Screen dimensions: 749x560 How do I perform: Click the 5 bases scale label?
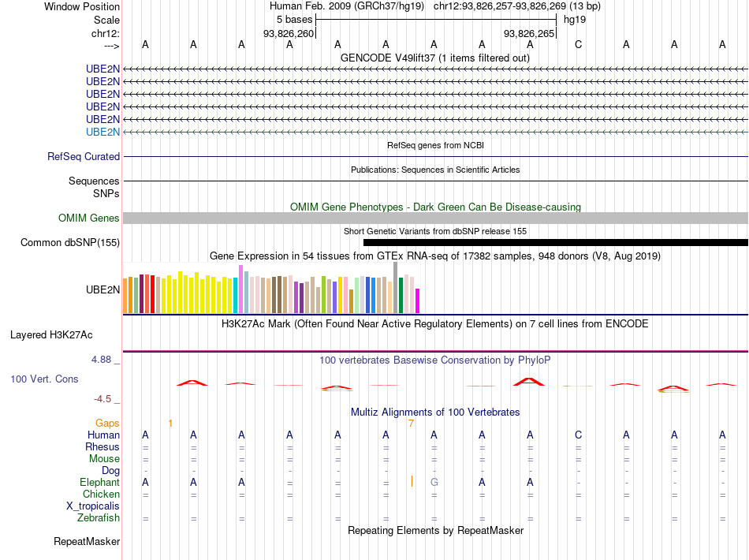[294, 20]
